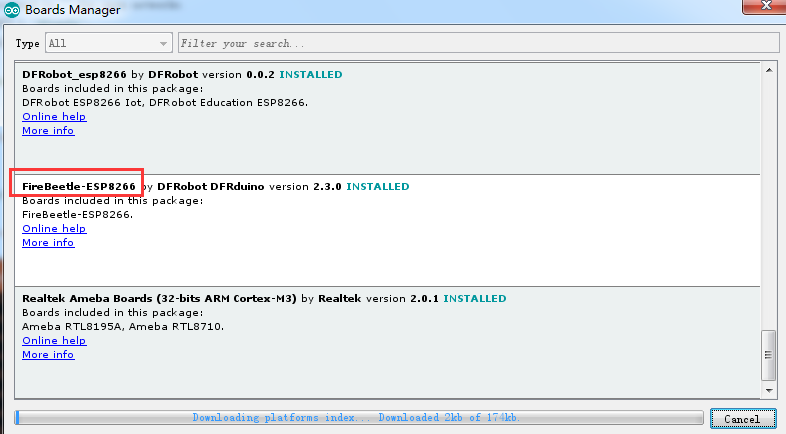Screen dimensions: 786x434
Task: Select the DFRobot_esp8266 package title
Action: click(74, 75)
